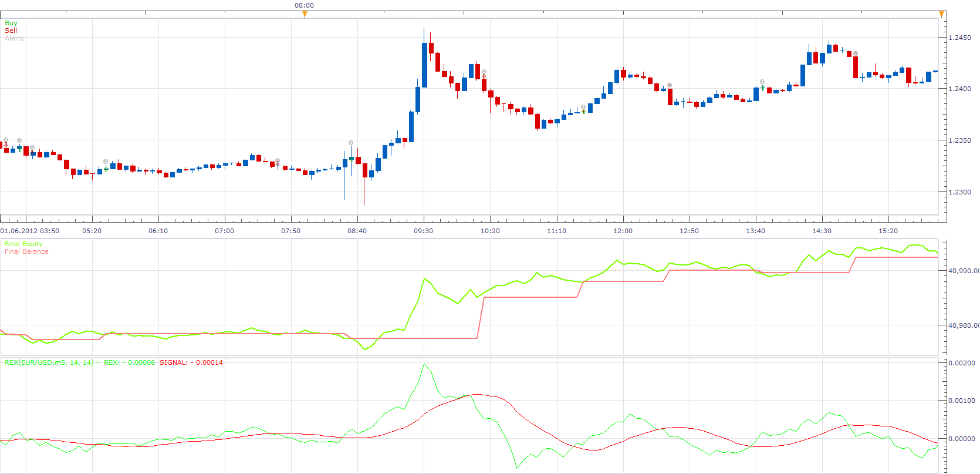Select trade marker above the 08:35 candle

coord(351,143)
